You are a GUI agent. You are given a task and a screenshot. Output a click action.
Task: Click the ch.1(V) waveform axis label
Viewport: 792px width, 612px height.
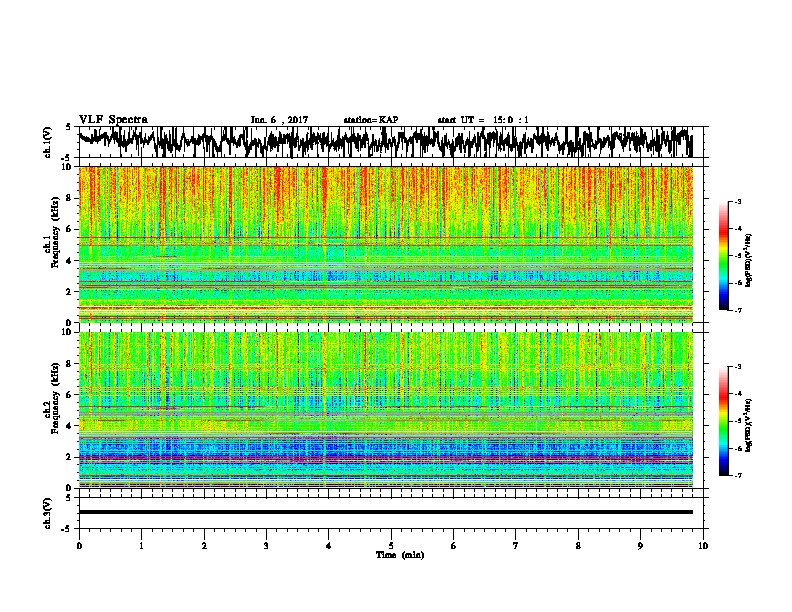48,142
